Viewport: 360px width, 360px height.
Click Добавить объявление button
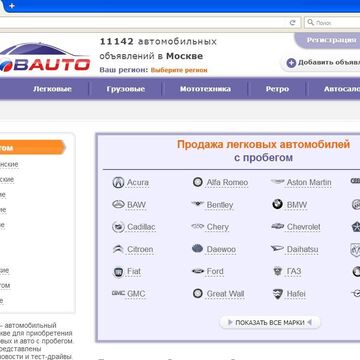(x=321, y=63)
